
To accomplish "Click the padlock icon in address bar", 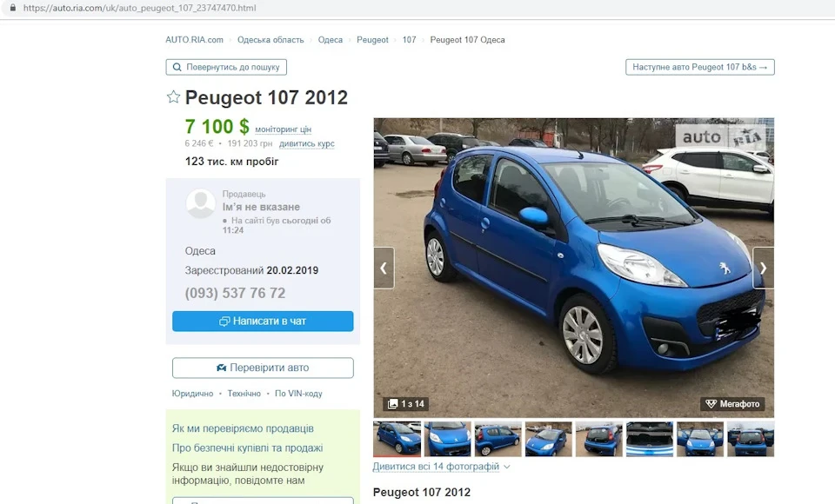I will point(13,8).
